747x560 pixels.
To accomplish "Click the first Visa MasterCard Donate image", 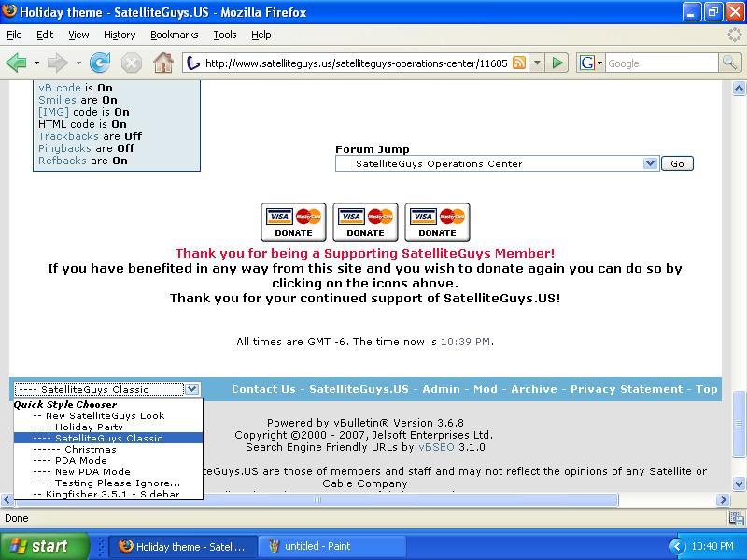I will (293, 222).
